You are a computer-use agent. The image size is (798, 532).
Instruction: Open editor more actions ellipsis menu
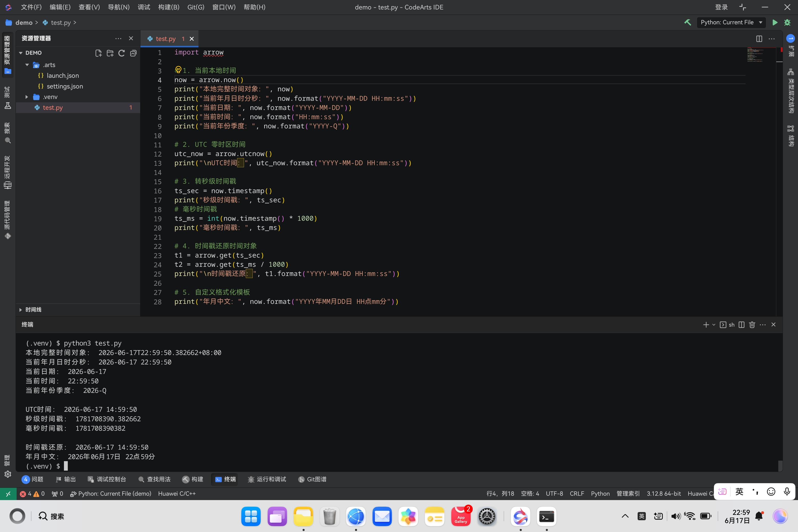[772, 39]
